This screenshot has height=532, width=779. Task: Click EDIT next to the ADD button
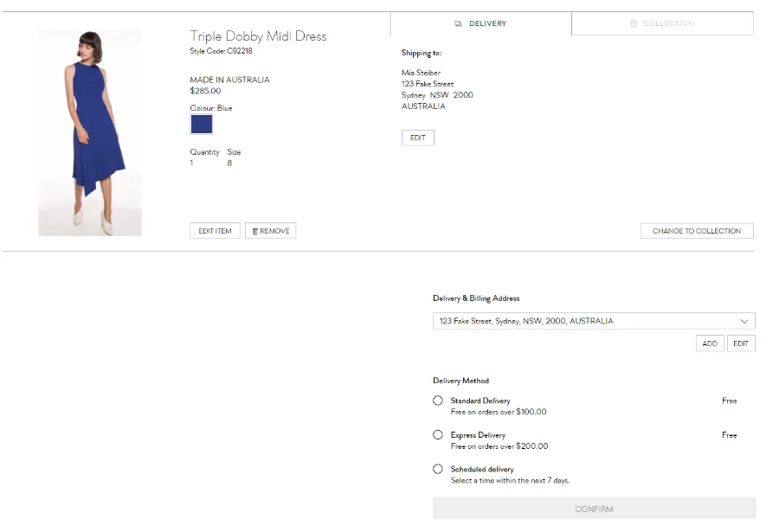pos(741,343)
